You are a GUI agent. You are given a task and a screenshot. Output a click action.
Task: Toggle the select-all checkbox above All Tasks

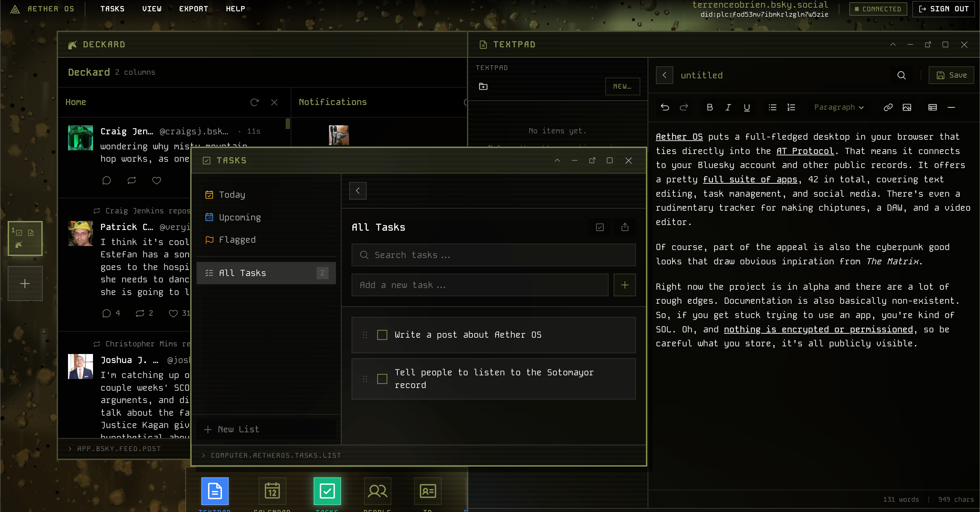coord(599,227)
